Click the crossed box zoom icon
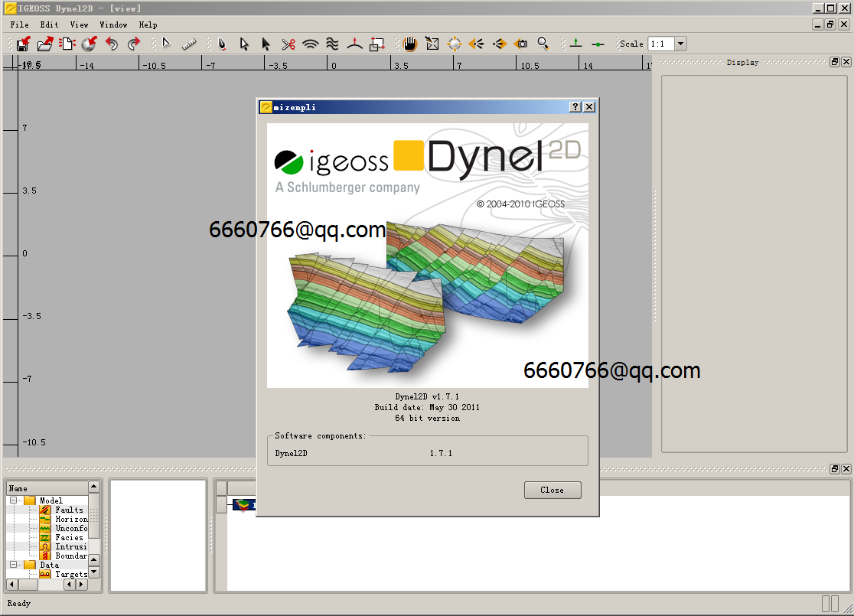This screenshot has height=616, width=854. pos(432,44)
